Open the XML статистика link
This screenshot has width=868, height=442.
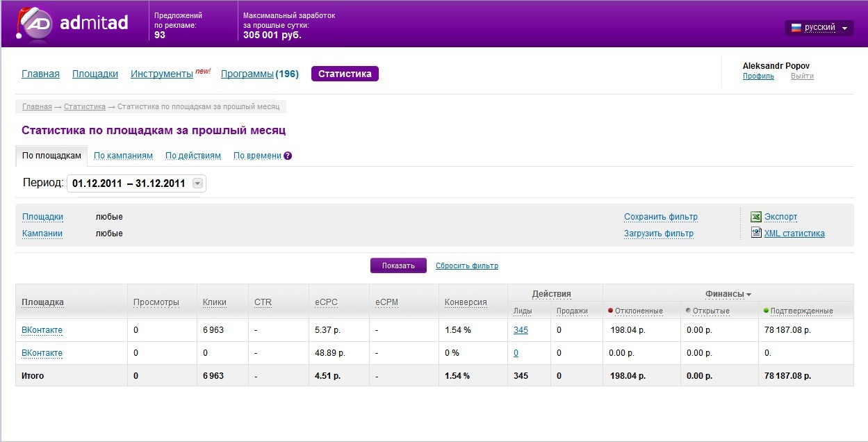click(x=794, y=234)
